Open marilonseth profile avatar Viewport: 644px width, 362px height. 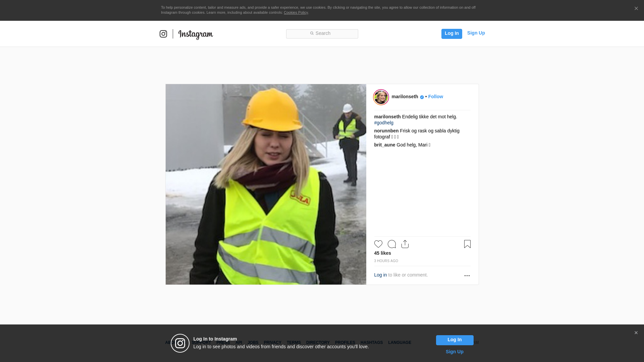coord(381,97)
